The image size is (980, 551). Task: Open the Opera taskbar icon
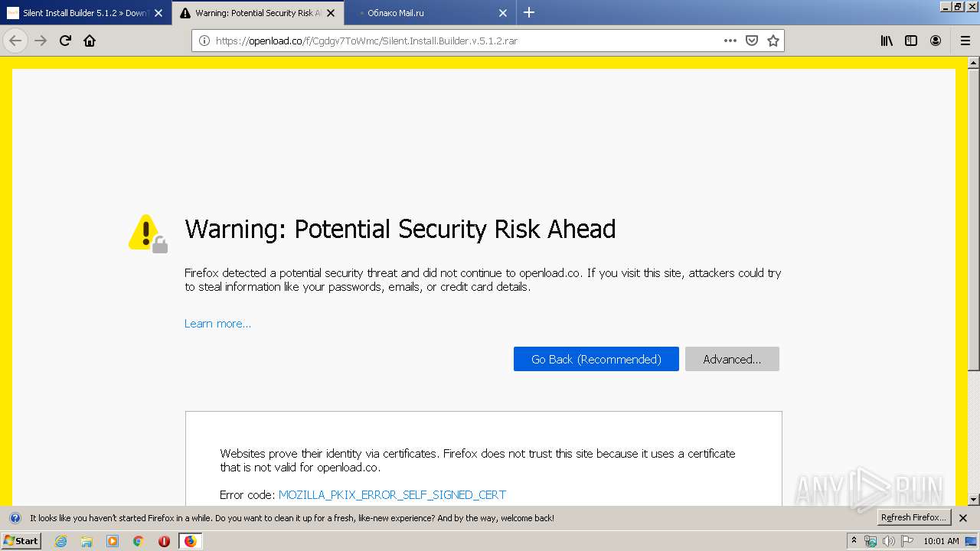(x=164, y=541)
